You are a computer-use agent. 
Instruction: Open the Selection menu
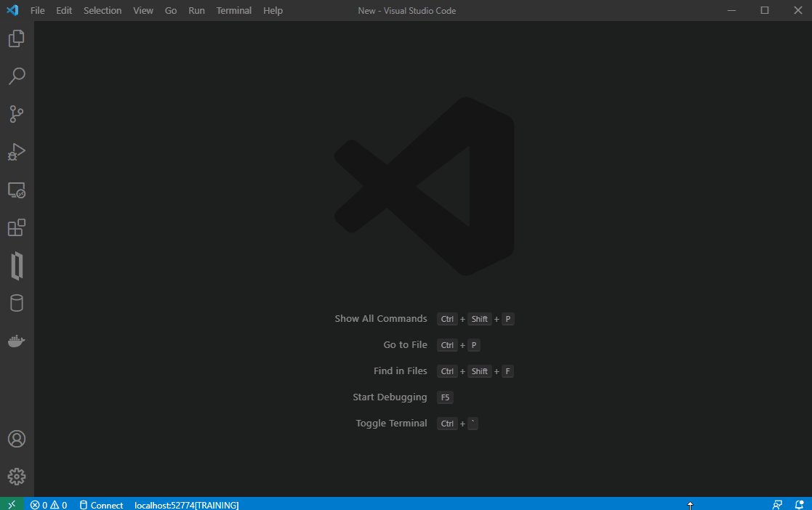click(102, 11)
